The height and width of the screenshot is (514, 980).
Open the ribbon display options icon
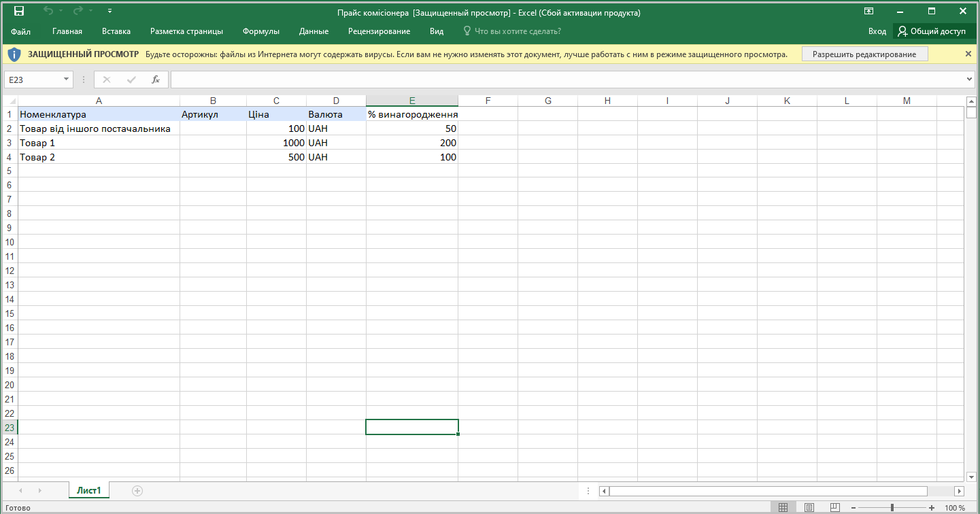pos(868,12)
